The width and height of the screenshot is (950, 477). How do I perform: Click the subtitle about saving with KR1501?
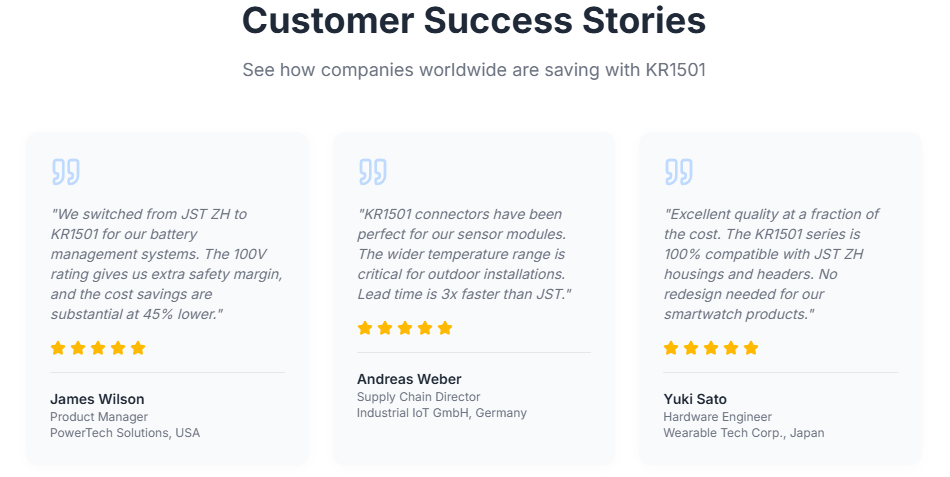(474, 70)
